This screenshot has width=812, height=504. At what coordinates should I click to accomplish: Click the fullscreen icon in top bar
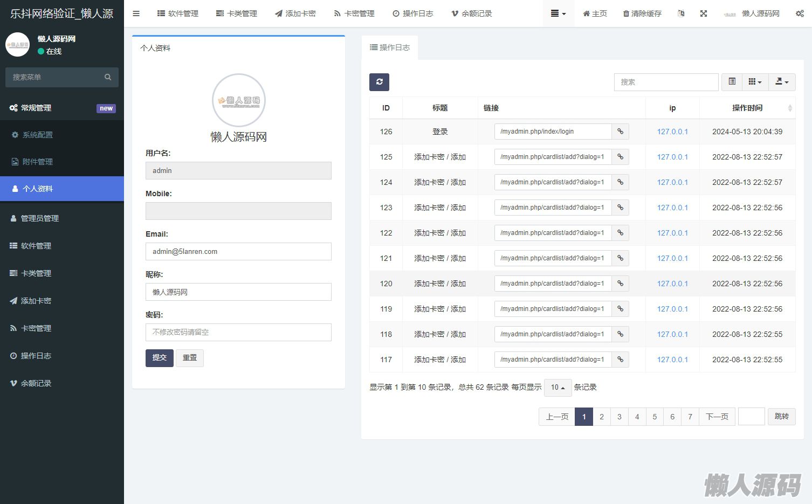click(x=704, y=13)
